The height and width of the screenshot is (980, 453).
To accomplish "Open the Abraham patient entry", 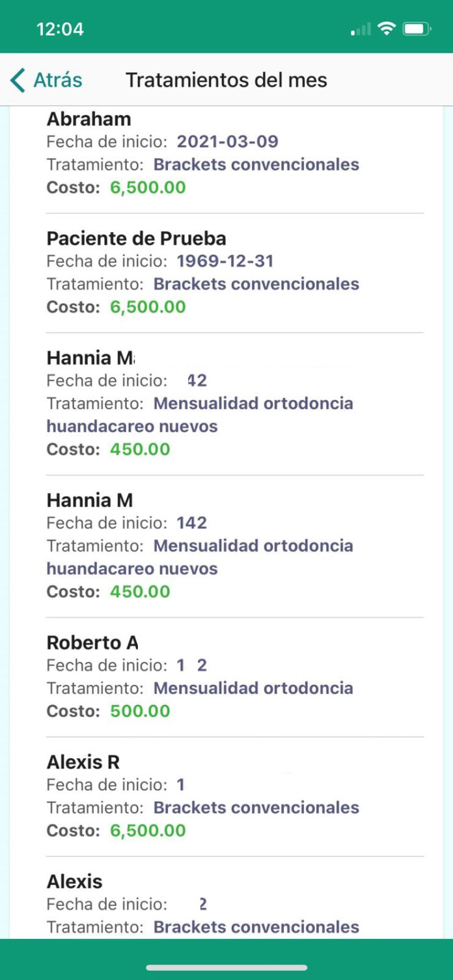I will coord(89,119).
